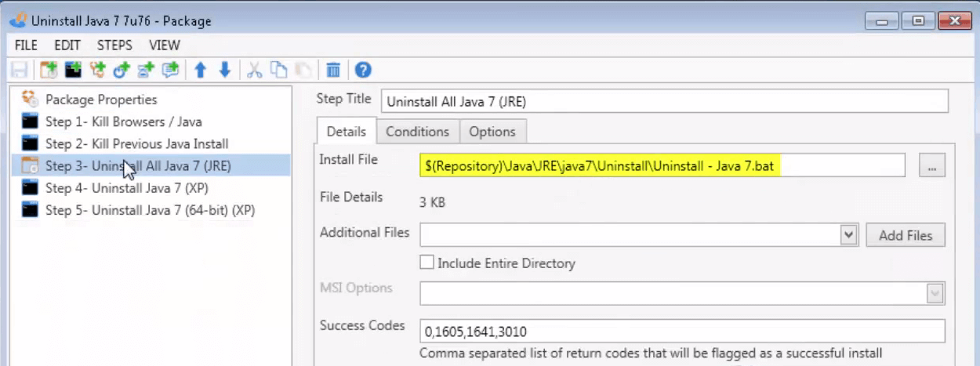Click the MSI Options label
Screen dimensions: 980x366
(x=356, y=288)
